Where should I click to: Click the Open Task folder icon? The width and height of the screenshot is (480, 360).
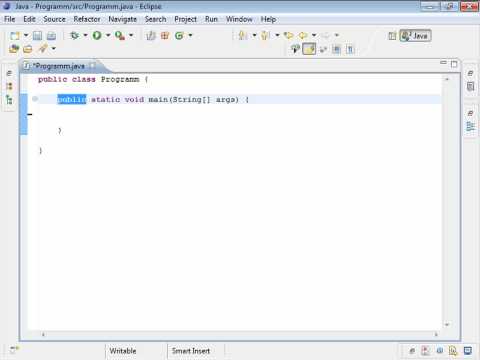(28, 49)
